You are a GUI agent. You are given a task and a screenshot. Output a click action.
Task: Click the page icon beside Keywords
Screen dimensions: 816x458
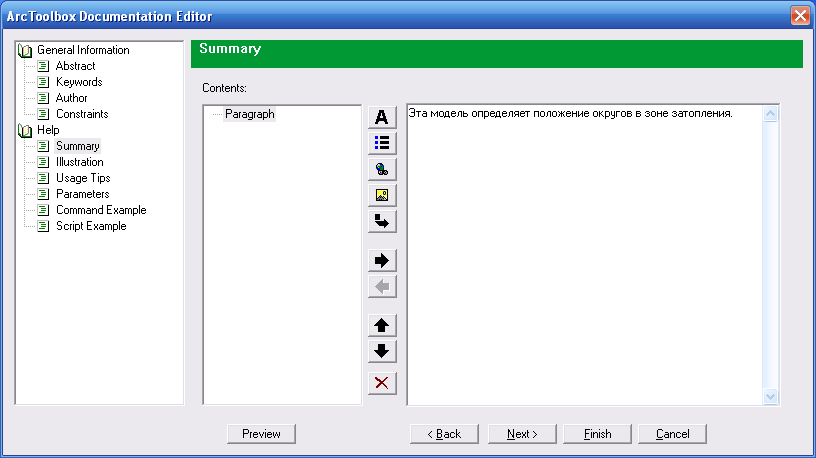[x=44, y=82]
